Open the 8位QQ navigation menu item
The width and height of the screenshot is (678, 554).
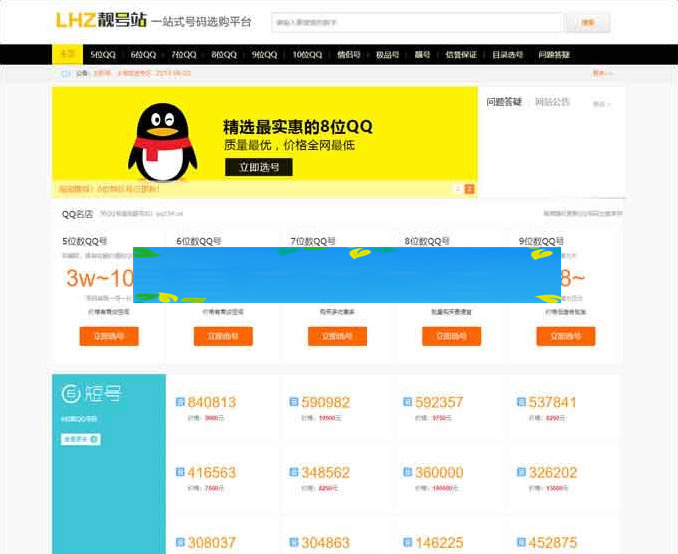[225, 55]
